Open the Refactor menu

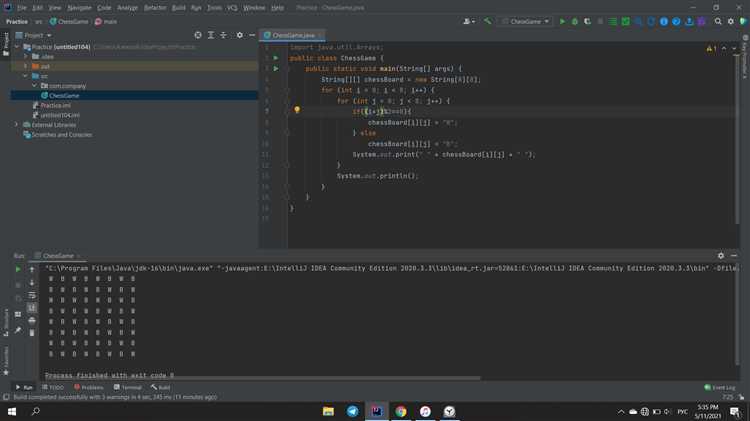[155, 7]
